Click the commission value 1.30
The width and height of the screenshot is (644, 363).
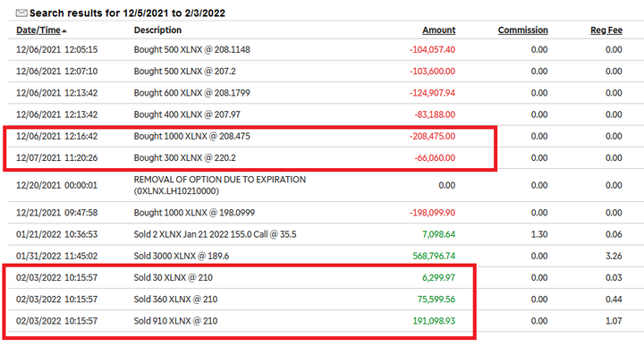click(x=538, y=234)
